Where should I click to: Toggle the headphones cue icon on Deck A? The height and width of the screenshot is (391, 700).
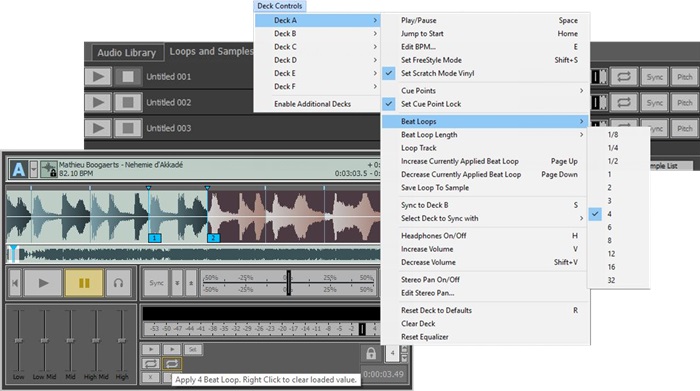118,283
